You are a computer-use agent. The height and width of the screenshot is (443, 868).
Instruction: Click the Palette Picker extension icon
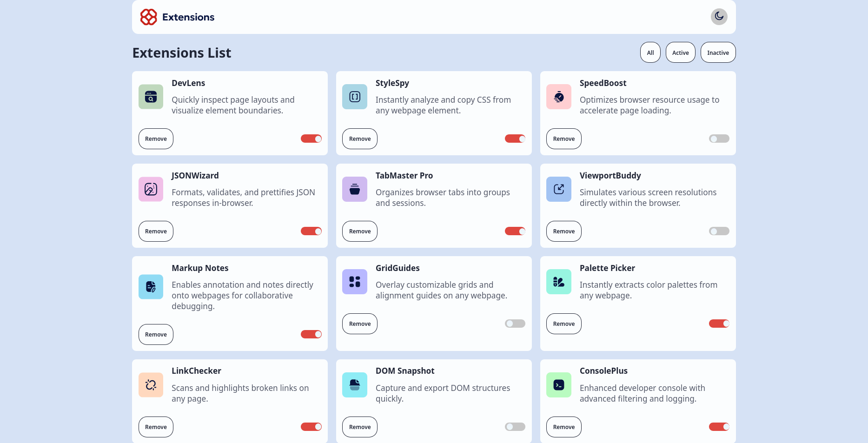click(559, 282)
